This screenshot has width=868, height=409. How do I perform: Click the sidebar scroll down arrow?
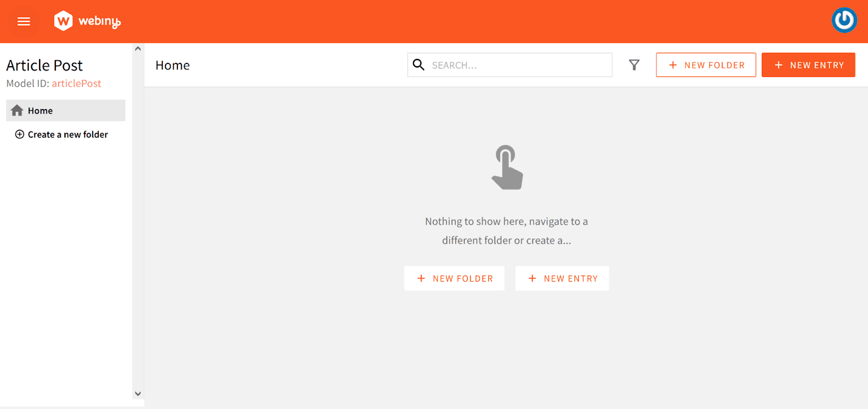(138, 394)
